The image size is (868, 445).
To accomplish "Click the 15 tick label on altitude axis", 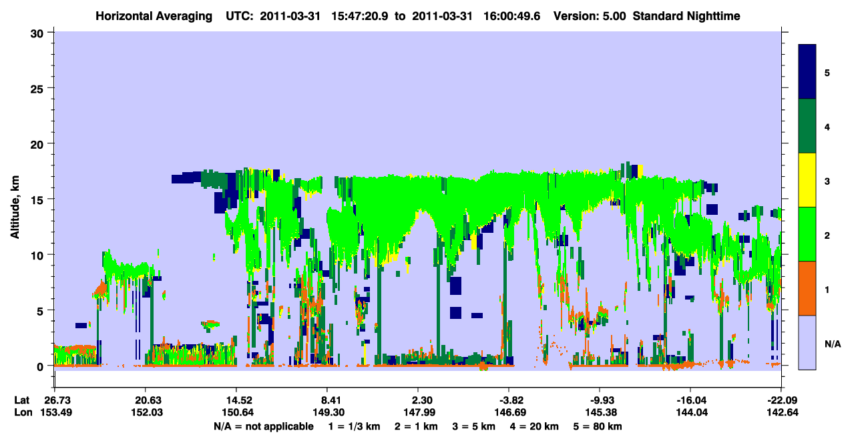I will [39, 199].
